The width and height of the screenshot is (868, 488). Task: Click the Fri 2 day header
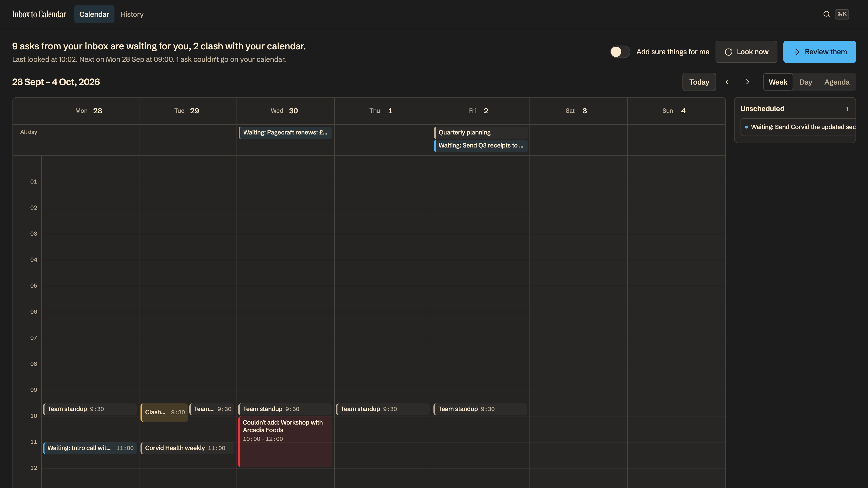coord(478,111)
